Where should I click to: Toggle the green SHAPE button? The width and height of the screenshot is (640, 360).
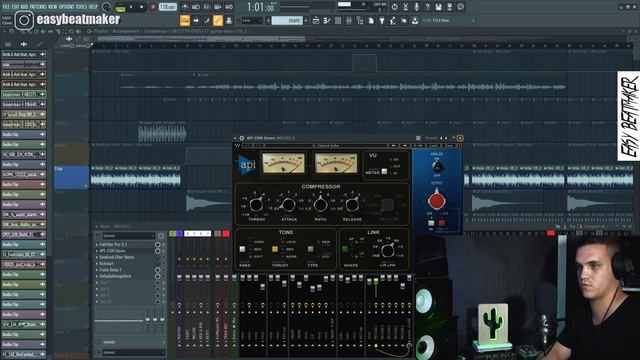point(345,249)
